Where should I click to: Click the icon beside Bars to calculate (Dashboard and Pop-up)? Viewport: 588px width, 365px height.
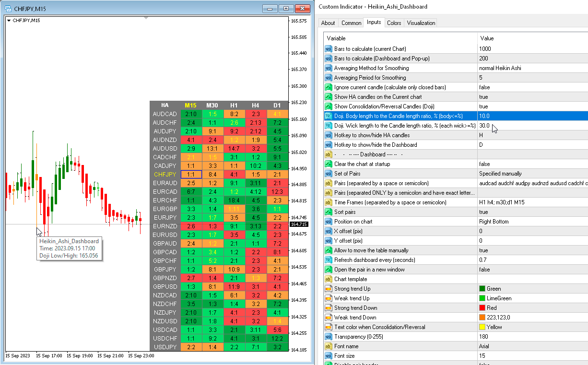click(x=329, y=59)
